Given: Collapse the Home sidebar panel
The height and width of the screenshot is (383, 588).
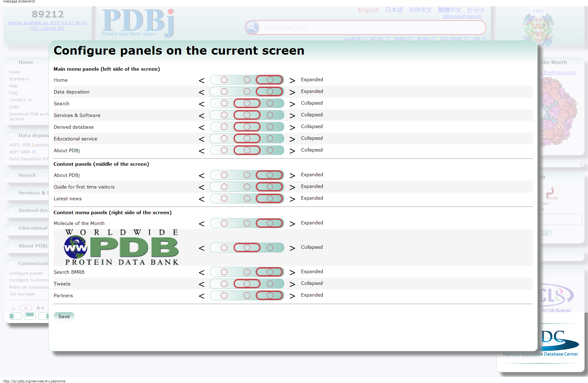Looking at the screenshot, I should tap(12, 62).
